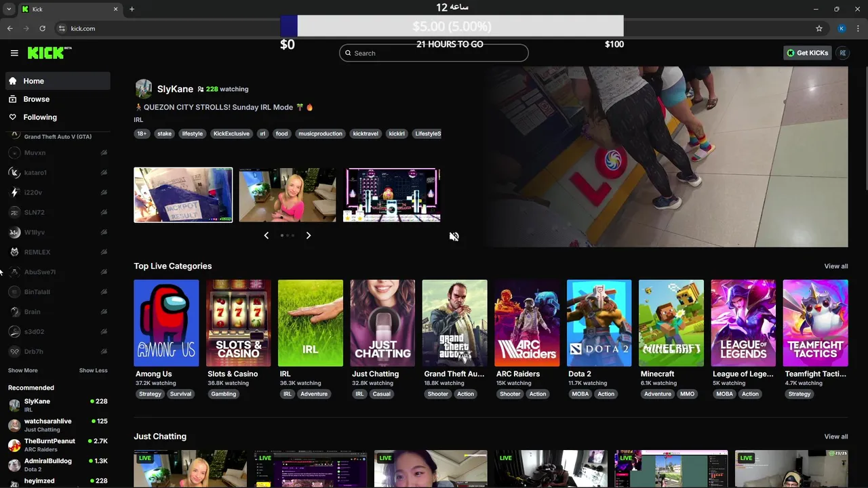This screenshot has width=868, height=488.
Task: Open site information icon left of kick.com
Action: click(62, 28)
